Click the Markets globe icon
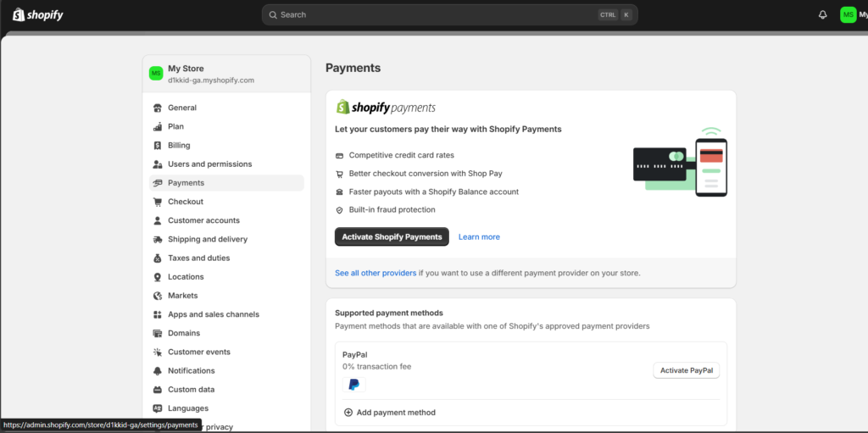 [157, 296]
